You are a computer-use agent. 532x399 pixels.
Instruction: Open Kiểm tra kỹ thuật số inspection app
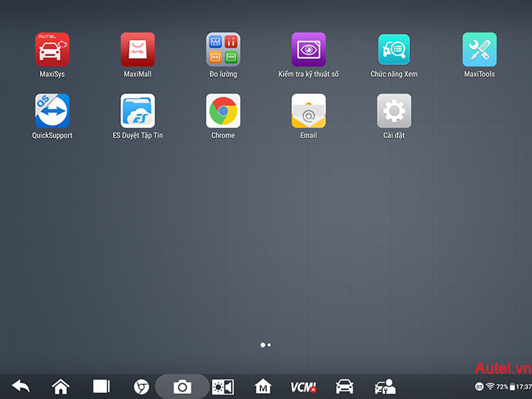click(309, 50)
